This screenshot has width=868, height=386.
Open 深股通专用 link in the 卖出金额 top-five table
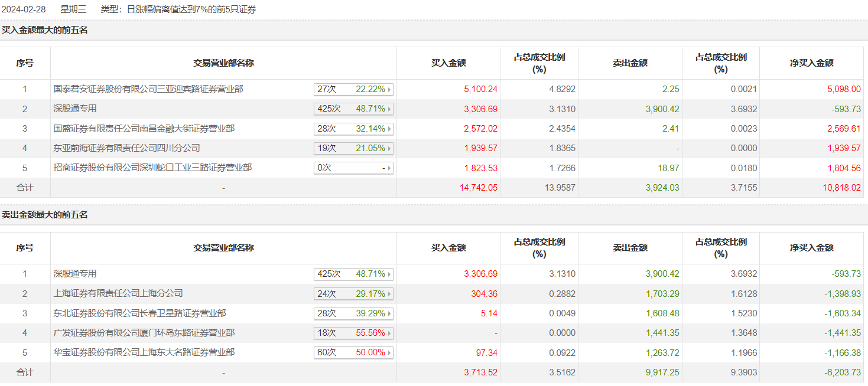tap(75, 274)
